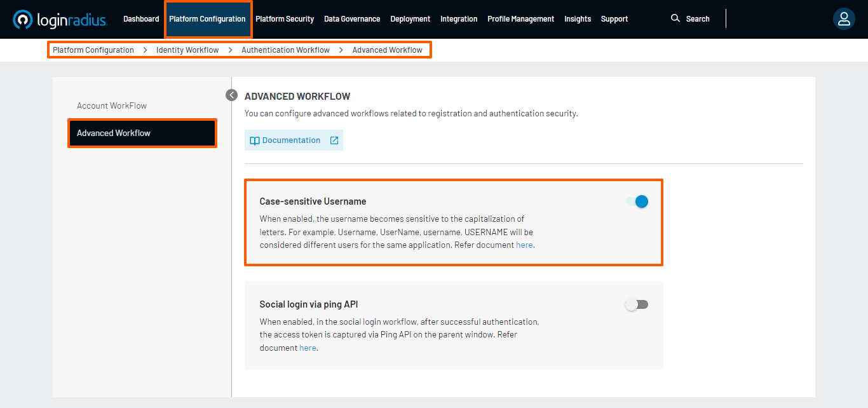Image resolution: width=868 pixels, height=408 pixels.
Task: Click the user profile avatar icon
Action: 844,18
